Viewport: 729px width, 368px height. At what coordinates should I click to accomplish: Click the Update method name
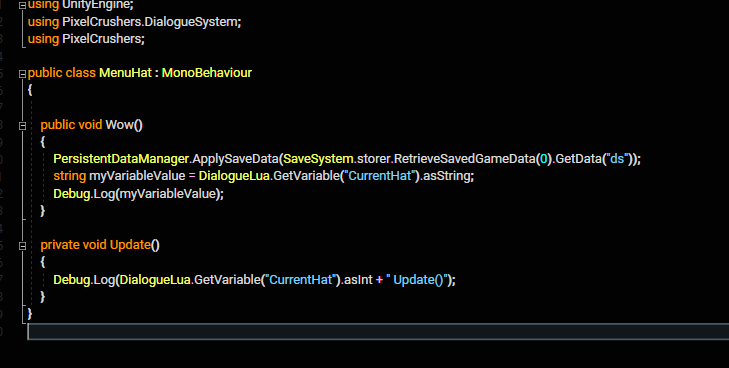coord(130,245)
